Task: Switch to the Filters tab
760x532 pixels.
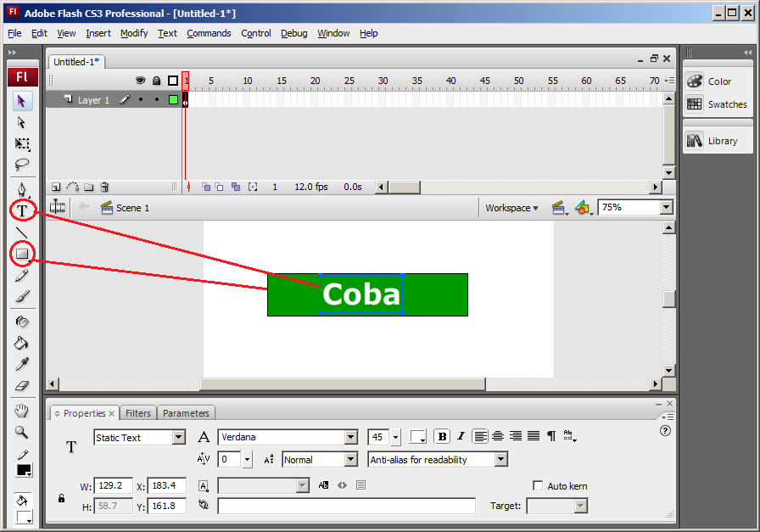Action: (x=137, y=413)
